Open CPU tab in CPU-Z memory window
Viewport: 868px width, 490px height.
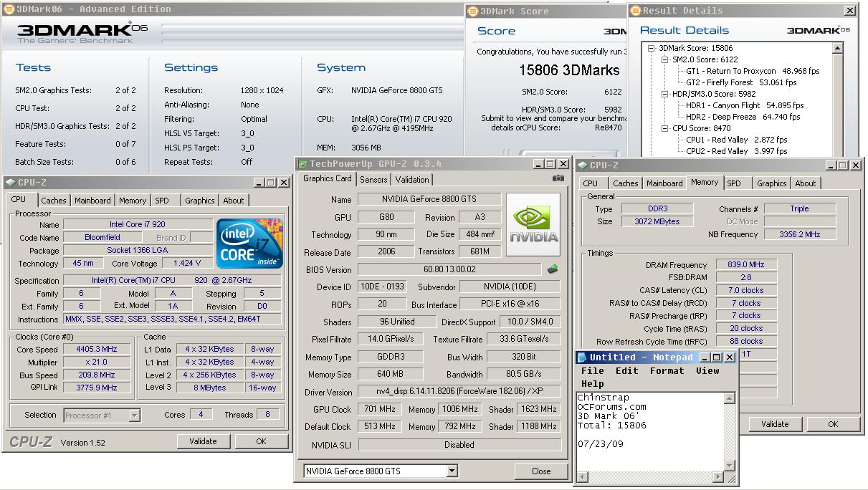(591, 183)
